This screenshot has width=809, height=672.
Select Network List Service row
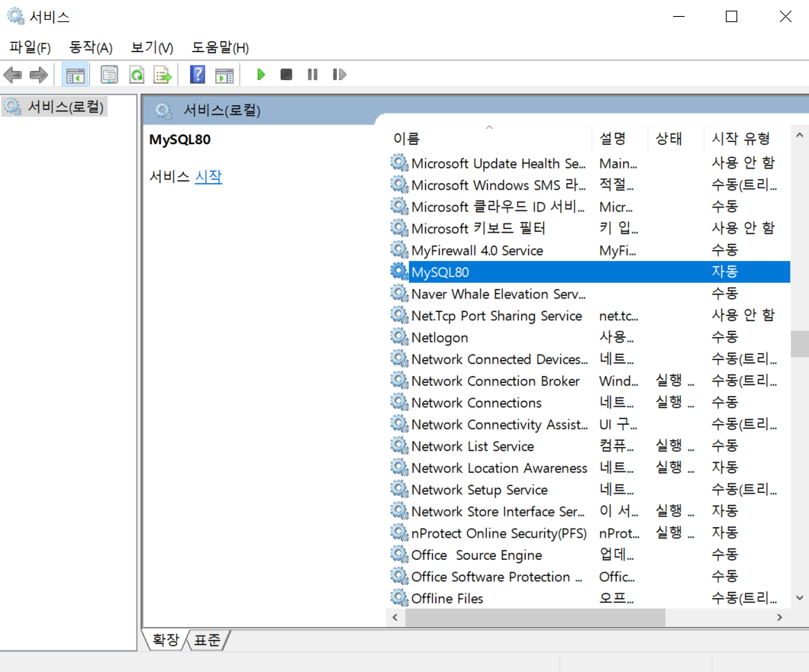(589, 446)
